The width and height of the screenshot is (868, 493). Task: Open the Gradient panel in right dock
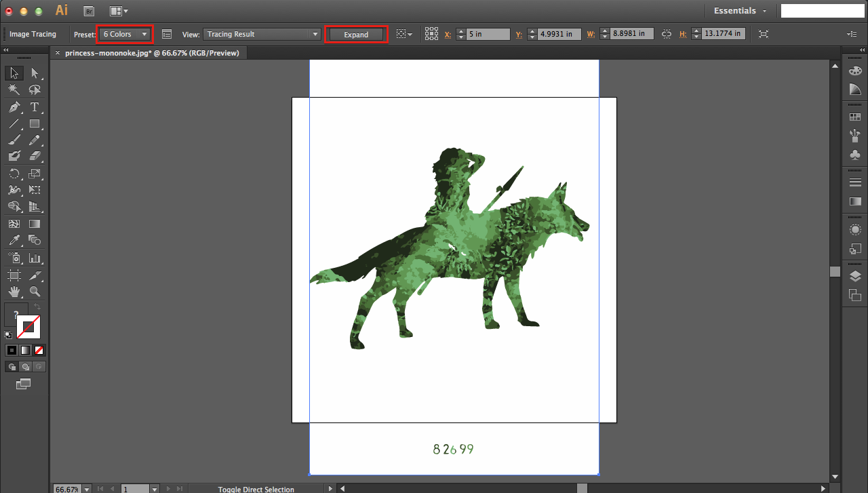pyautogui.click(x=855, y=201)
